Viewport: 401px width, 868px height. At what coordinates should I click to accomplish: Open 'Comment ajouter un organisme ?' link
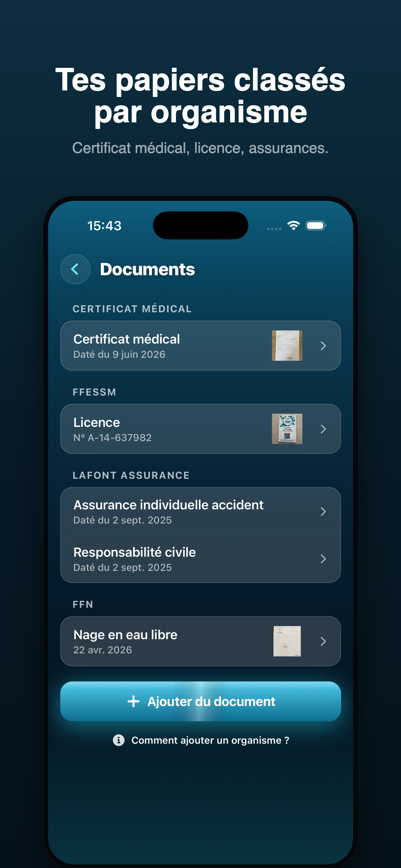coord(210,740)
